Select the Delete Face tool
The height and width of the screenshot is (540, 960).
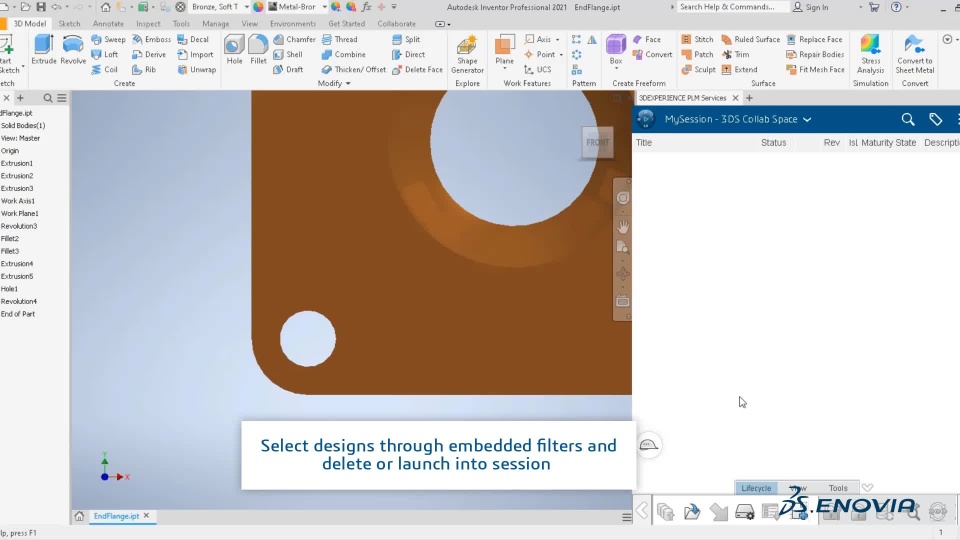click(x=417, y=70)
